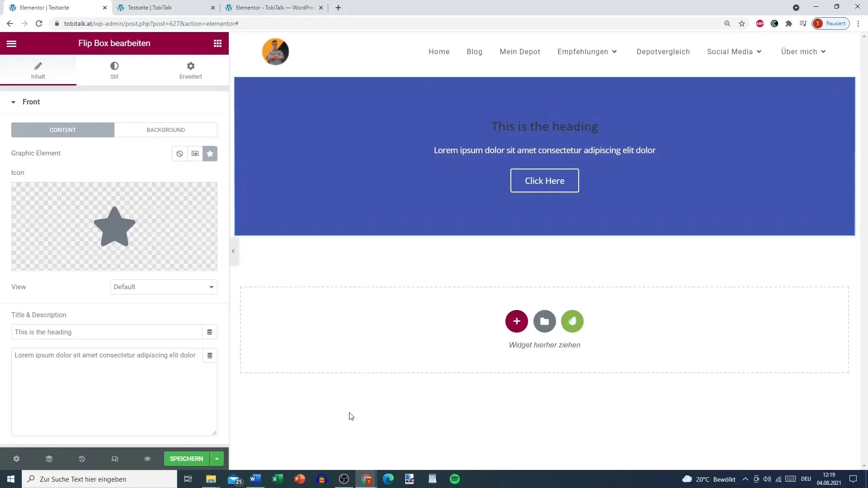The image size is (868, 488).
Task: Switch to the Inhalt tab
Action: (38, 70)
